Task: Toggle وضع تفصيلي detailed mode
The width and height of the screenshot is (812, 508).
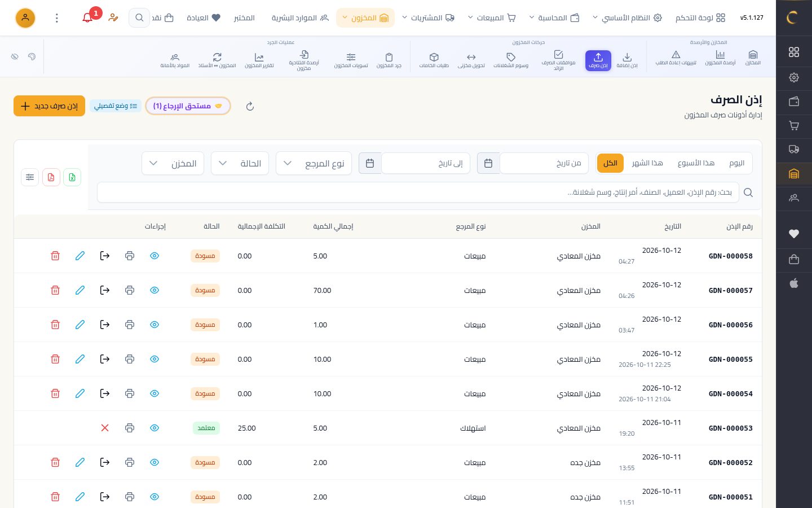Action: (x=116, y=106)
